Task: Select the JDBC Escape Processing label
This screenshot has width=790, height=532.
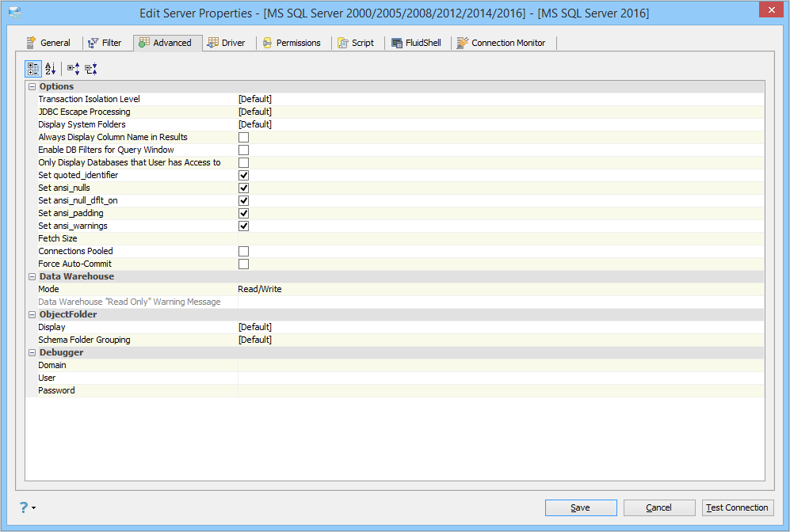Action: click(x=84, y=112)
